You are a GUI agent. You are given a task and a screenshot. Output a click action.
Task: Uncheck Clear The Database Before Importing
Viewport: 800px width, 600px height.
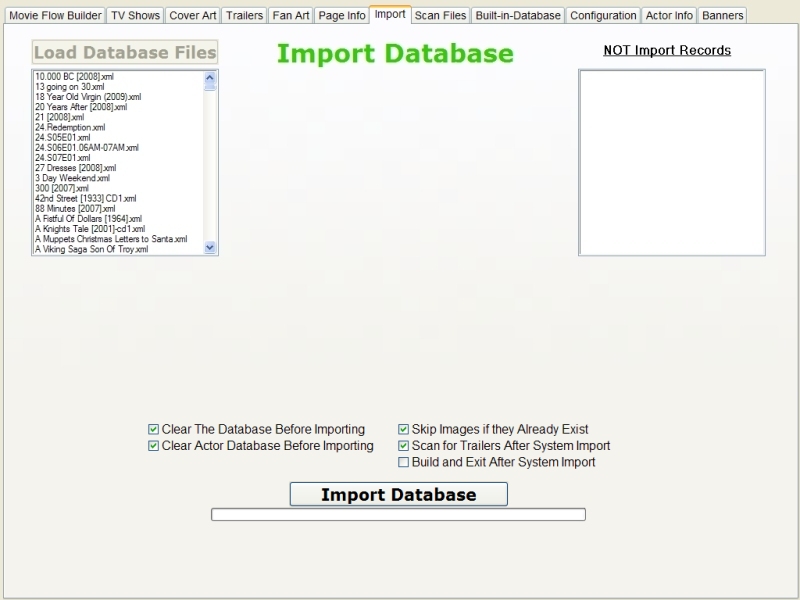coord(154,430)
